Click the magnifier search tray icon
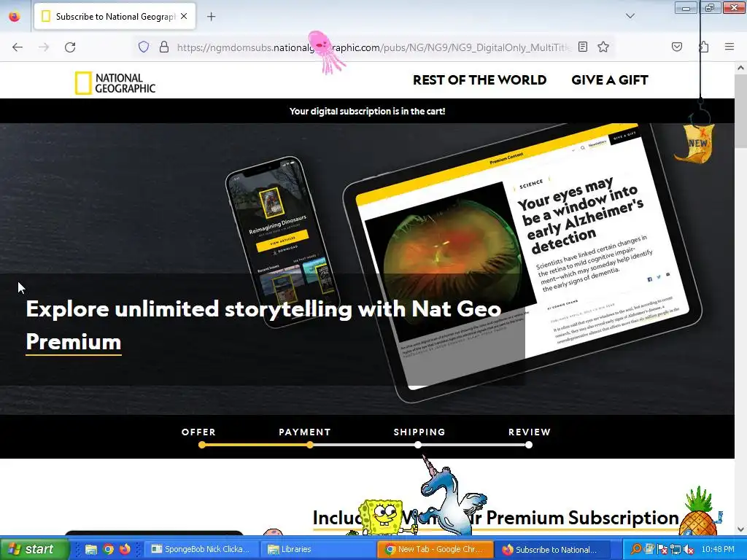The image size is (747, 560). pos(635,549)
